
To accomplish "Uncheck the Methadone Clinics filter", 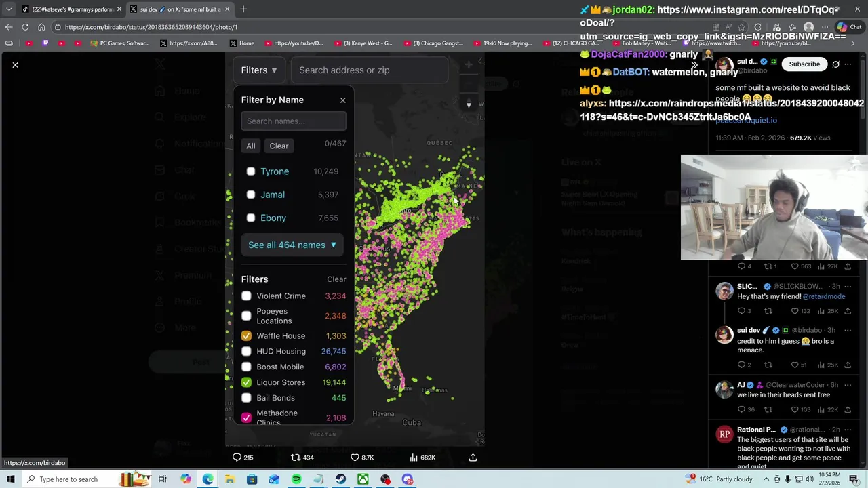I will click(246, 418).
